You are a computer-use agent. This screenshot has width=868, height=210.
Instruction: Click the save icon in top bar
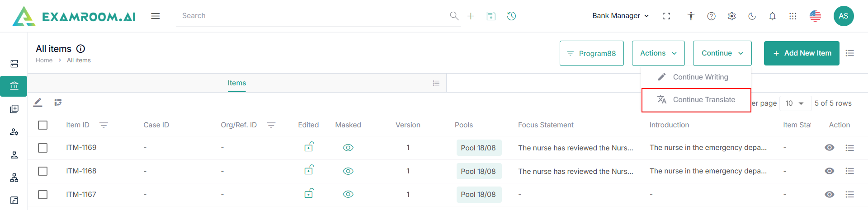(x=491, y=16)
